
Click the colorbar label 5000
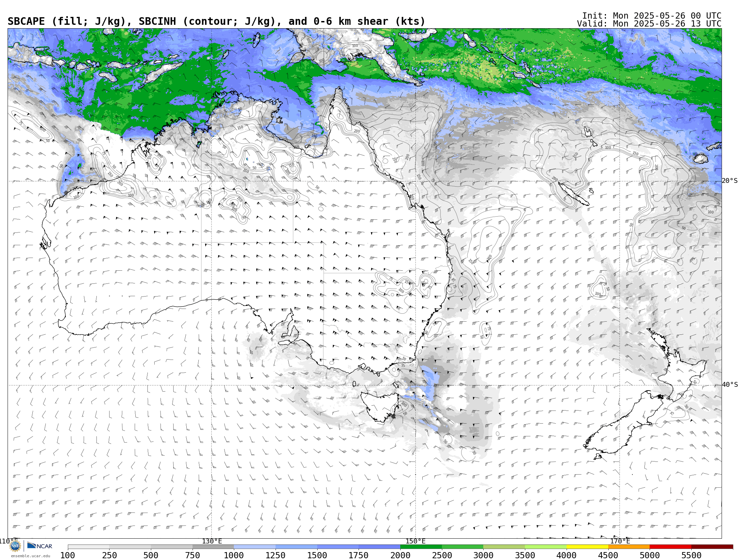click(650, 555)
